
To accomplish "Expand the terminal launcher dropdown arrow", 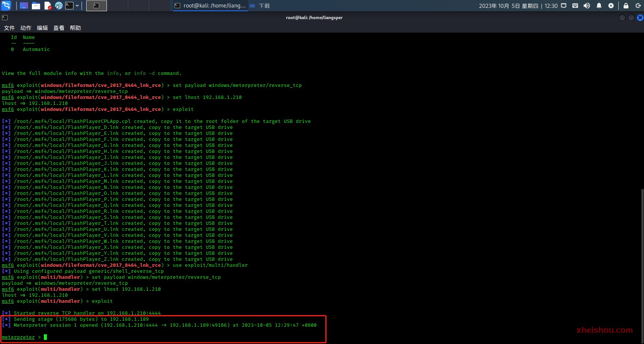I will click(77, 6).
